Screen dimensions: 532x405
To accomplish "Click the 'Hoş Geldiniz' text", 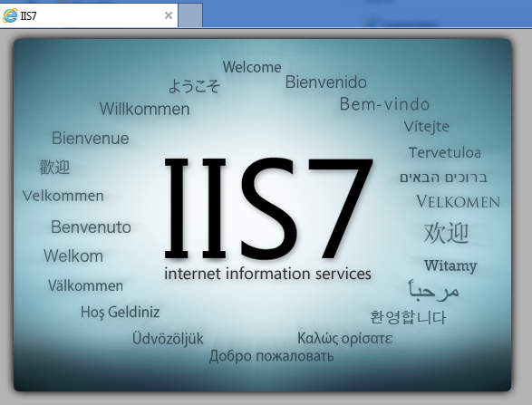I will point(121,312).
